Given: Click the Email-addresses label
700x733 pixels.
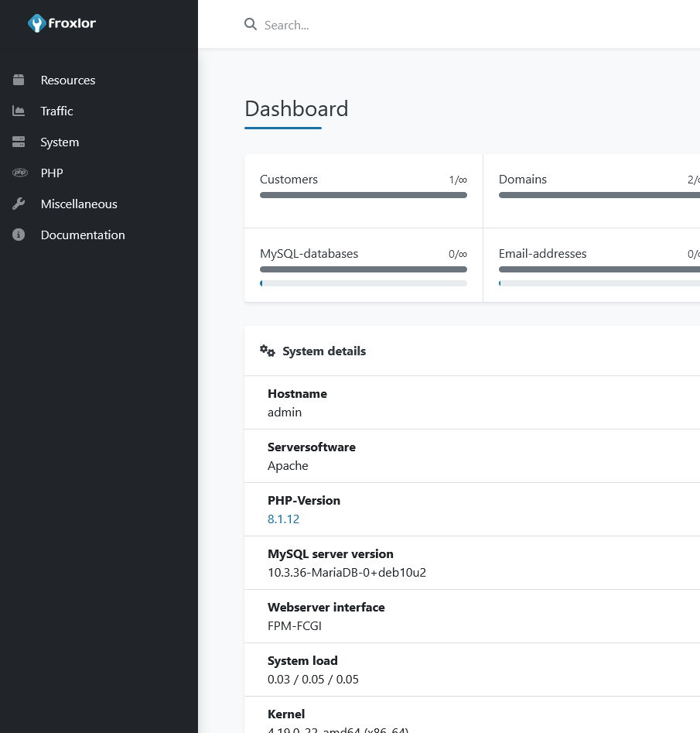Looking at the screenshot, I should 542,254.
